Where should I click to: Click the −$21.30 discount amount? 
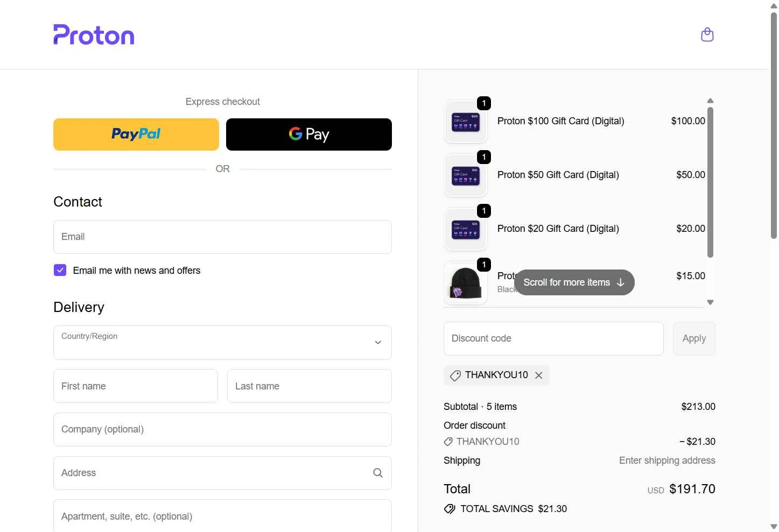[697, 442]
